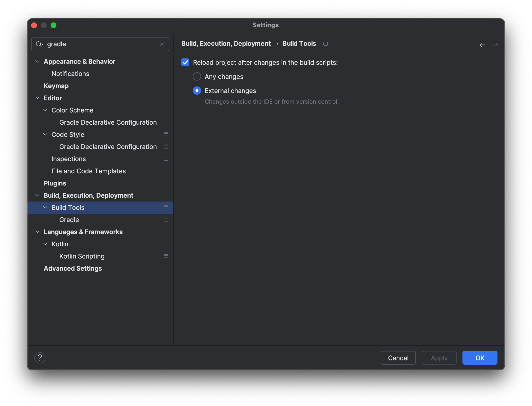Navigate back with the left arrow icon
The image size is (532, 406).
[482, 45]
